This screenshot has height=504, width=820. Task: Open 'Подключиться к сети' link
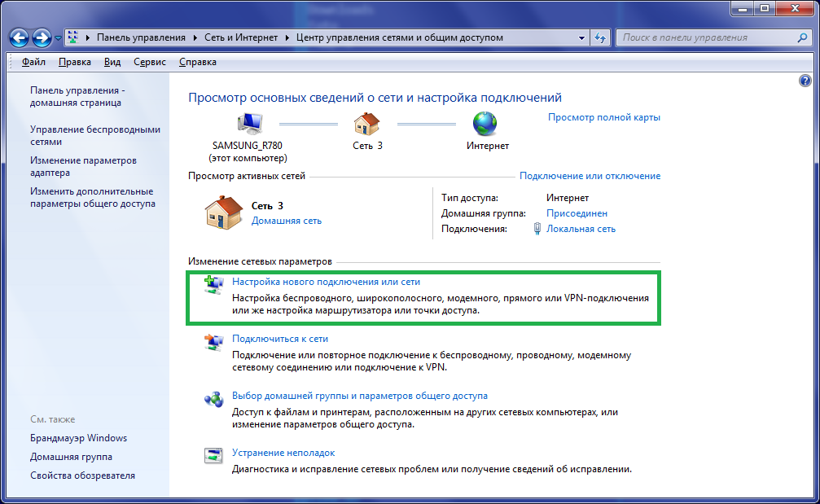(x=280, y=338)
